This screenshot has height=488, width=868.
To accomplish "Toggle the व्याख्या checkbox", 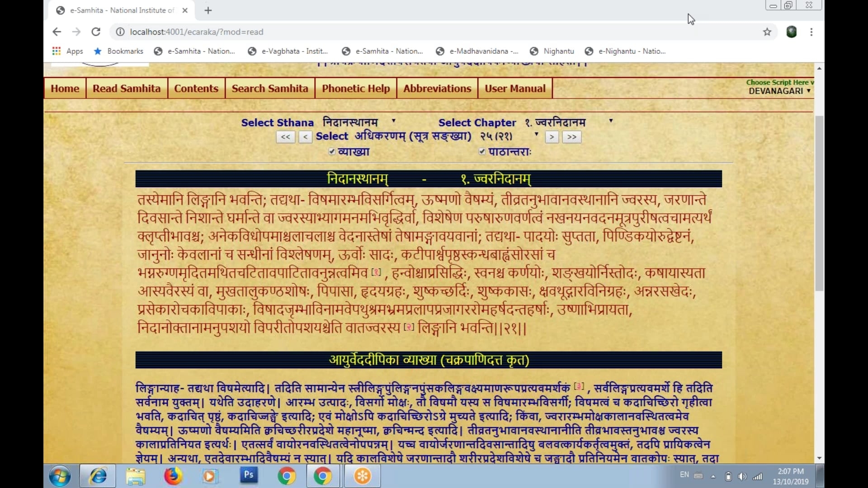I will [x=332, y=151].
